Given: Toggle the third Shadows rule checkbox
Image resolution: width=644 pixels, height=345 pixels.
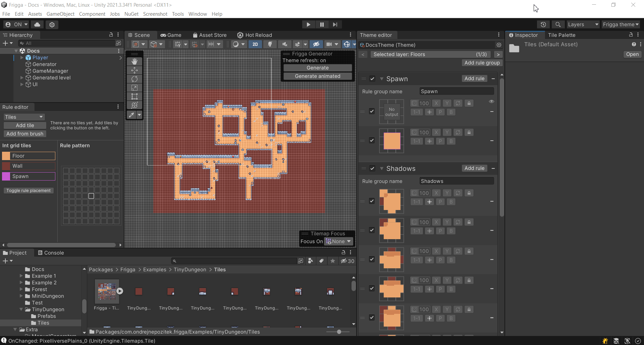Looking at the screenshot, I should coord(372,259).
